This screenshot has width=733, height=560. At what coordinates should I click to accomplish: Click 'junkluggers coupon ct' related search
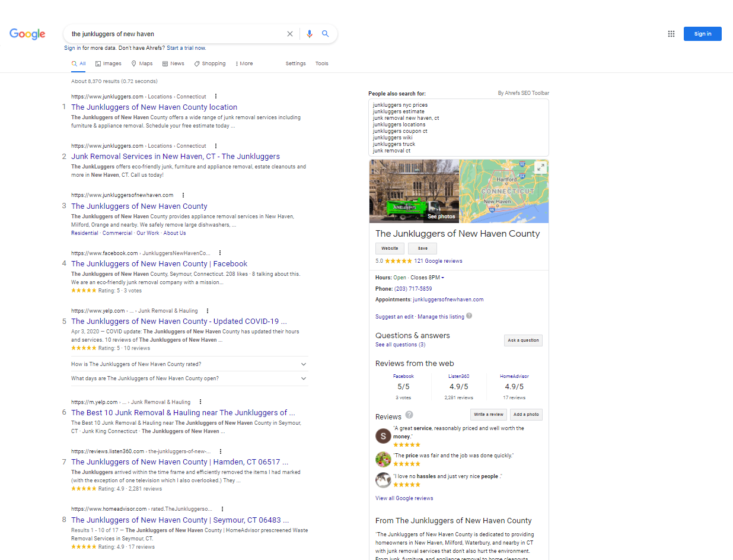(400, 131)
